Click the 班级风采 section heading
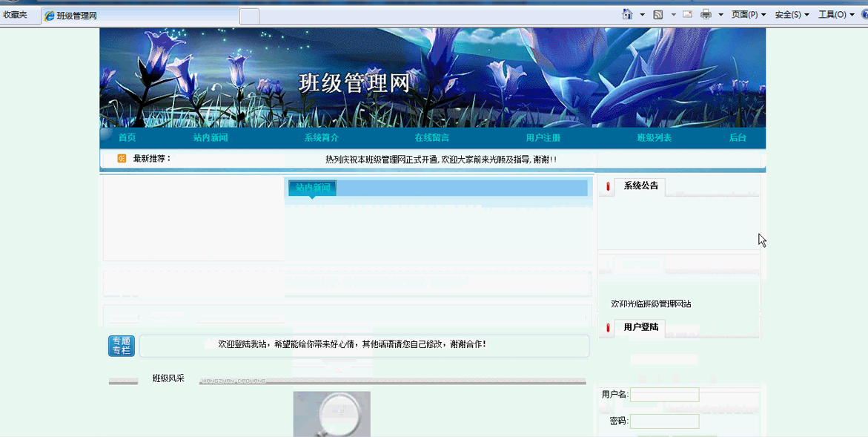Screen dimensions: 868x437 click(168, 379)
